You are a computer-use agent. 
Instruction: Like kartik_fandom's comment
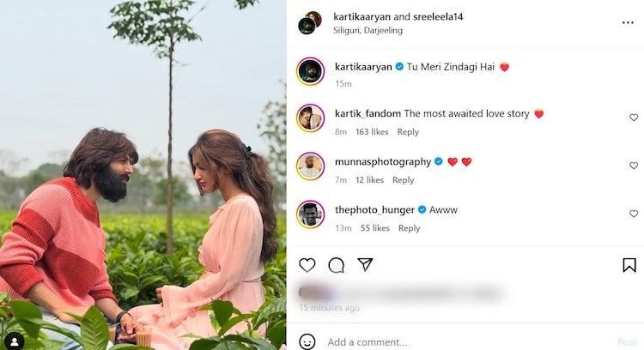[x=634, y=118]
